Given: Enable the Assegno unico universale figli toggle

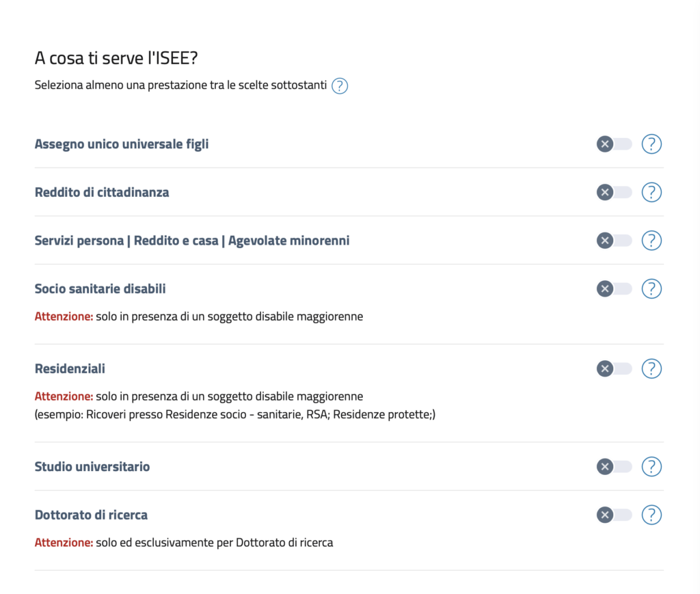Looking at the screenshot, I should point(614,144).
